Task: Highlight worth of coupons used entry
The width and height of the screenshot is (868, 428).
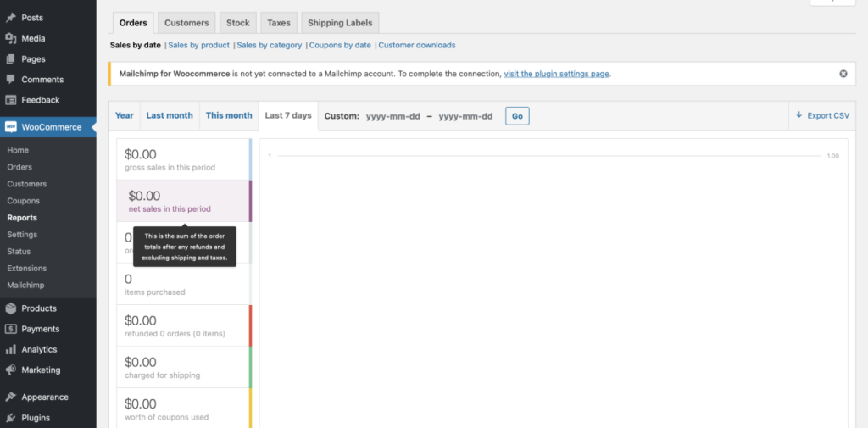Action: (184, 409)
